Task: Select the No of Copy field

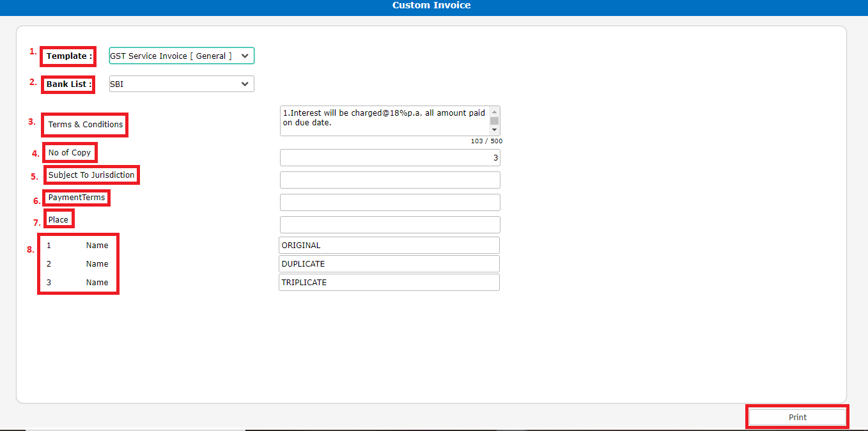Action: (x=390, y=157)
